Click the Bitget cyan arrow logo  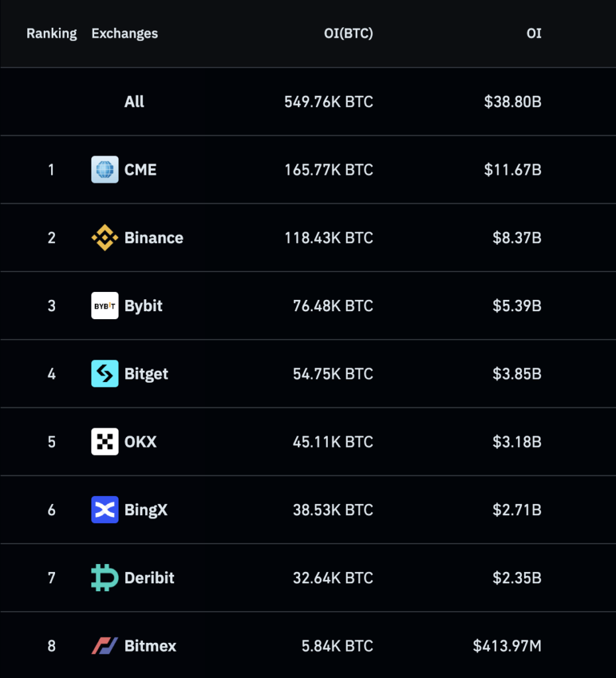coord(105,373)
